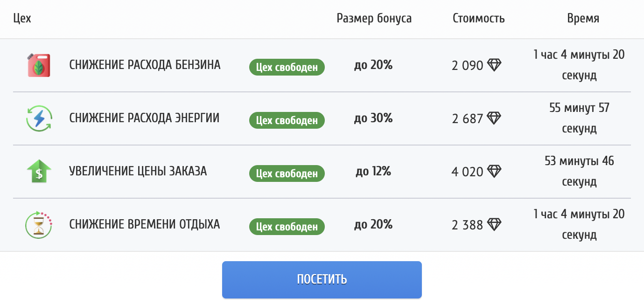Screen dimensions: 644x305
Task: Click the diamond icon next to 2 090
Action: [x=494, y=65]
